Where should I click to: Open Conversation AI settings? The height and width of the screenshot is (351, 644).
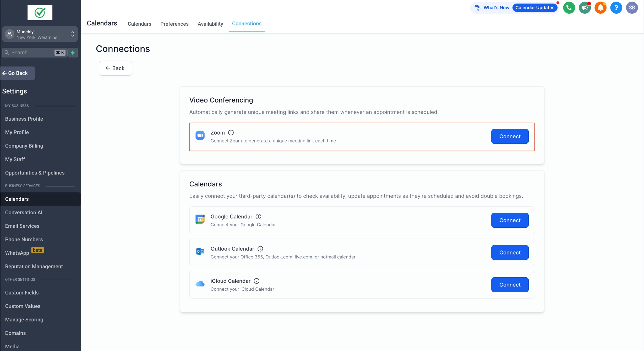24,212
